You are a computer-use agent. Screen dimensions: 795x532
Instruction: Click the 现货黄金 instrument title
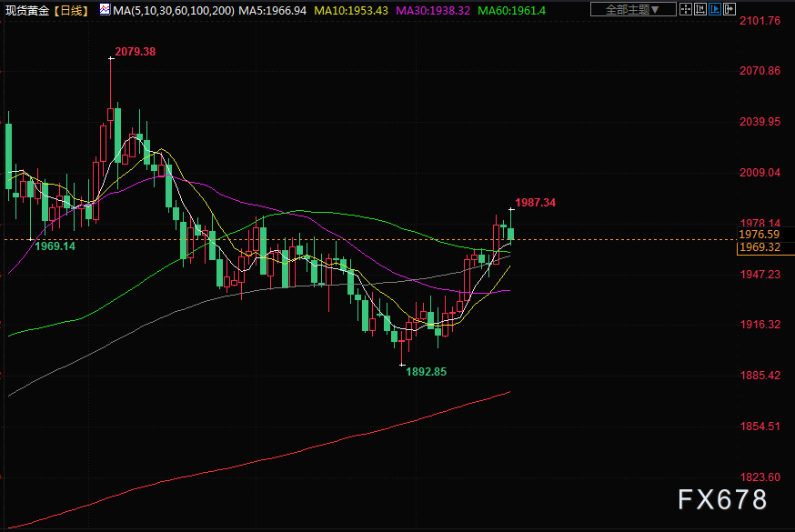point(27,11)
